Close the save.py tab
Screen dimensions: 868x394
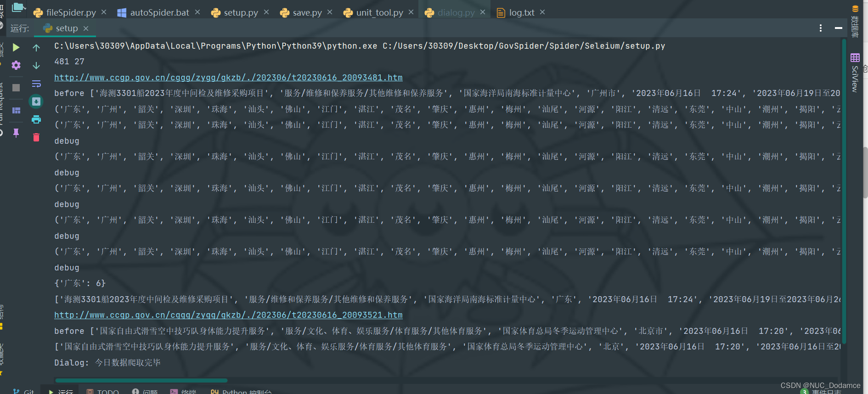(x=330, y=12)
